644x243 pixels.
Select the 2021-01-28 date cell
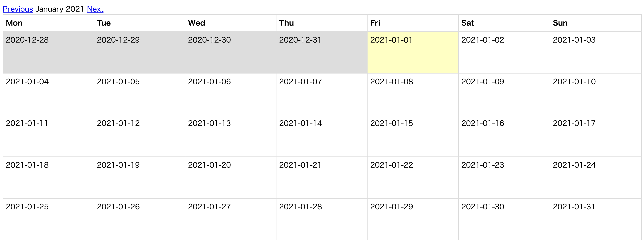pos(322,219)
